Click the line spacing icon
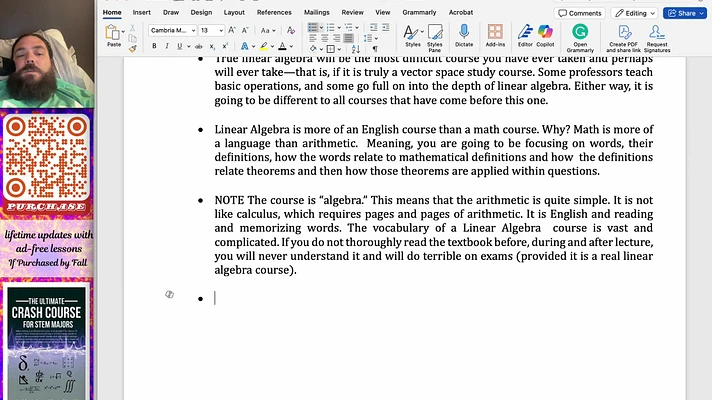 pyautogui.click(x=368, y=38)
